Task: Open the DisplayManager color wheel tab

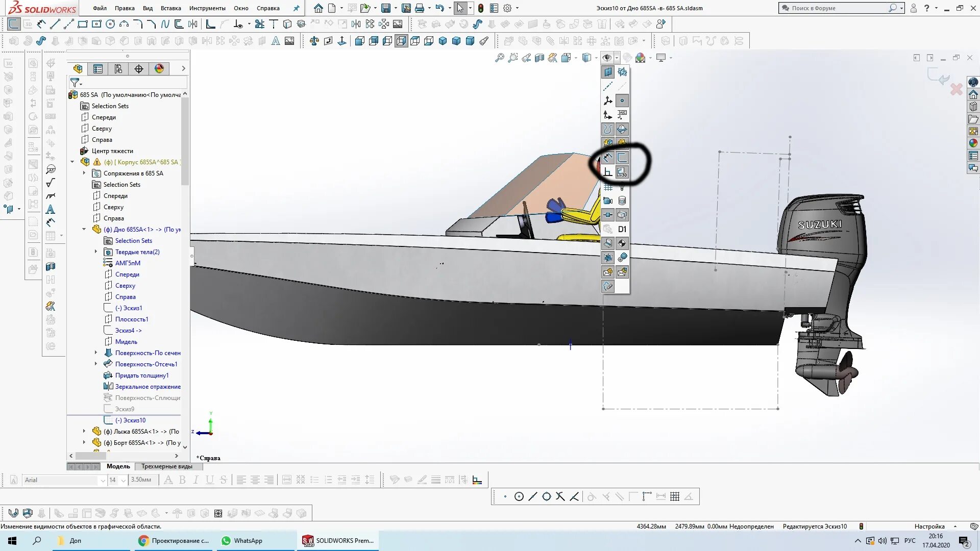Action: [x=159, y=69]
